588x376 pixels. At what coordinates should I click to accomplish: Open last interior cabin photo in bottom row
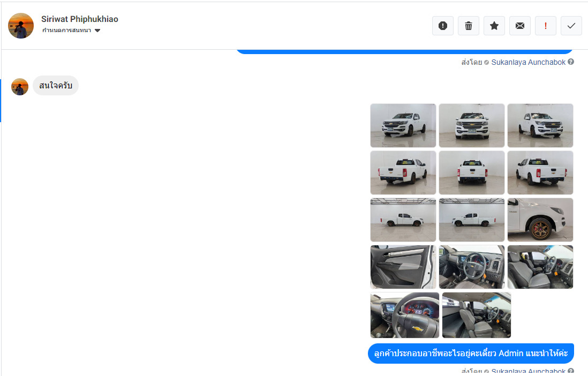coord(477,315)
